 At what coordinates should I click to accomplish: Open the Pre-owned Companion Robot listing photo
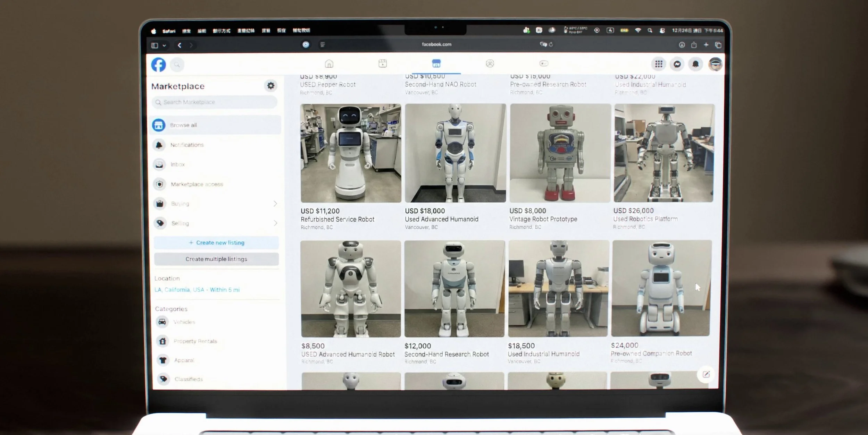point(661,288)
